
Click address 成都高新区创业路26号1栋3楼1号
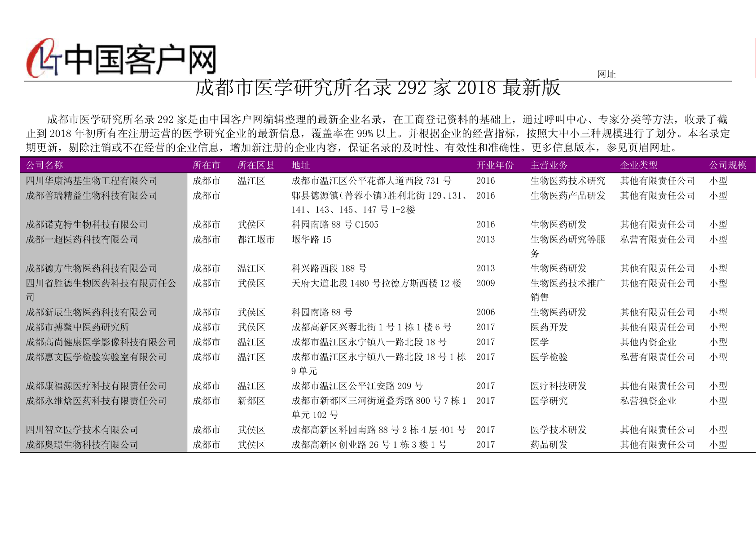pos(369,445)
